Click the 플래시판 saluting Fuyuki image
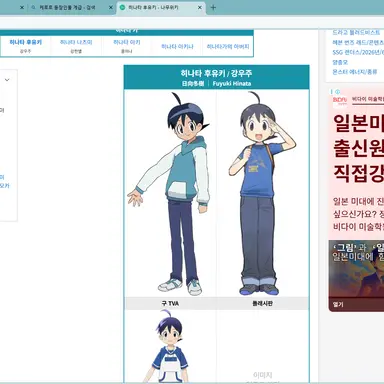 coord(262,194)
